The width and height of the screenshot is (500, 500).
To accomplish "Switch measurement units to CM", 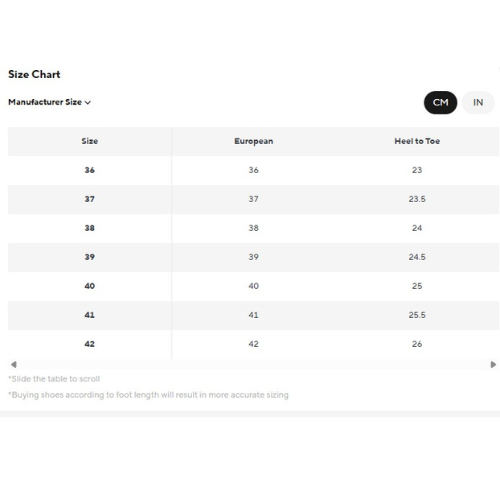I will (x=440, y=102).
